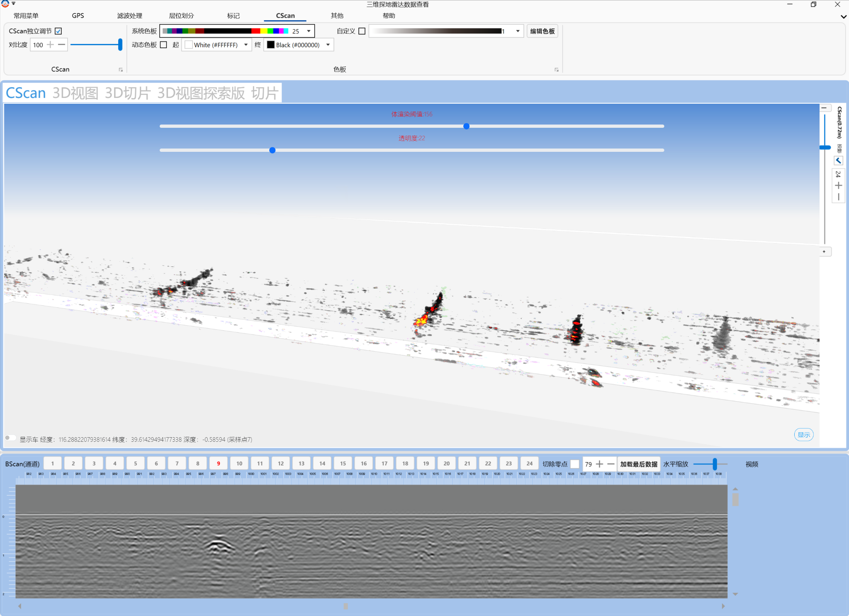Increase contrast with the plus stepper
The image size is (849, 616).
pos(50,45)
